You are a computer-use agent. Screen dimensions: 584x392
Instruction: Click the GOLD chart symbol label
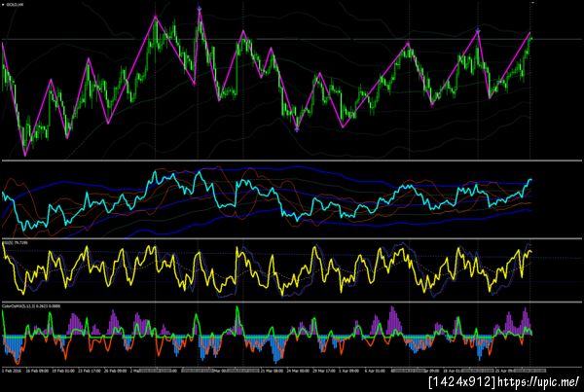tap(15, 4)
